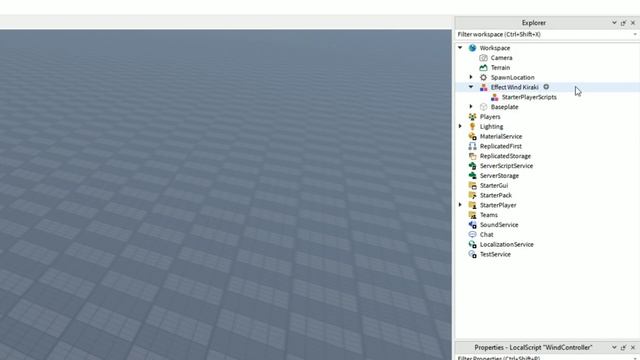Click the Camera icon in Explorer
The height and width of the screenshot is (360, 640).
[x=483, y=58]
